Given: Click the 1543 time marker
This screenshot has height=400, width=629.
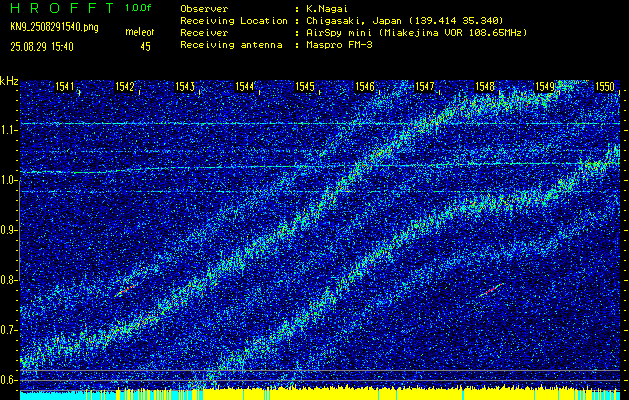Looking at the screenshot, I should tap(185, 86).
